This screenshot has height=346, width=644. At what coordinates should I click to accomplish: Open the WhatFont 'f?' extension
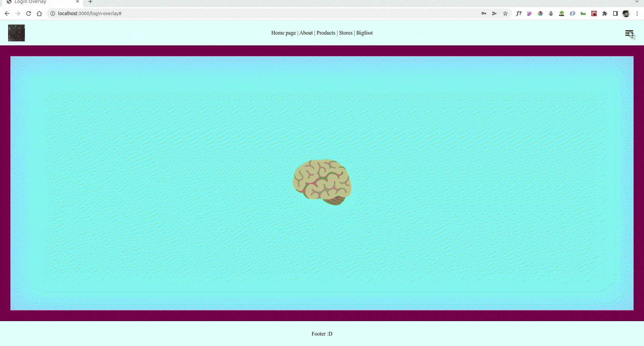[519, 13]
